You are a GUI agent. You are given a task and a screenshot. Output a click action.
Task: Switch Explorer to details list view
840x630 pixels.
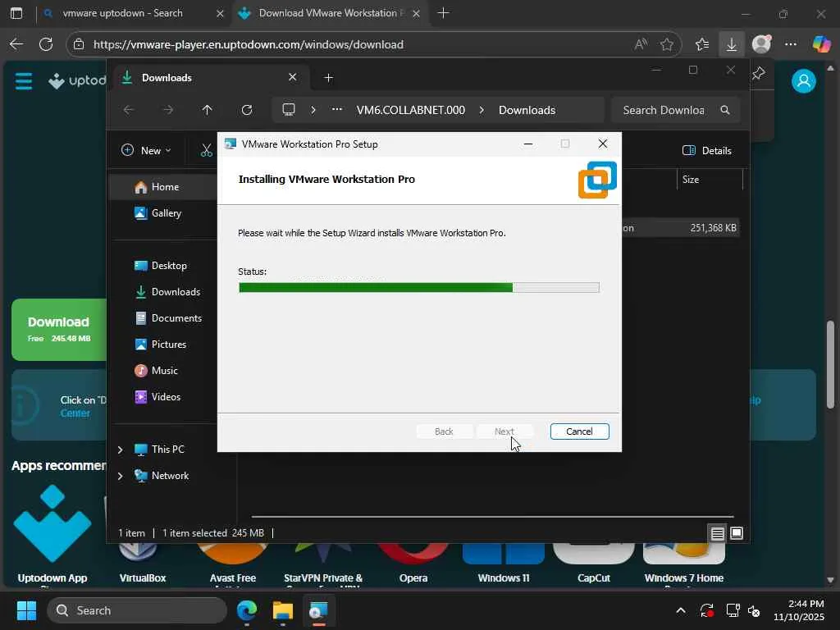pyautogui.click(x=717, y=533)
